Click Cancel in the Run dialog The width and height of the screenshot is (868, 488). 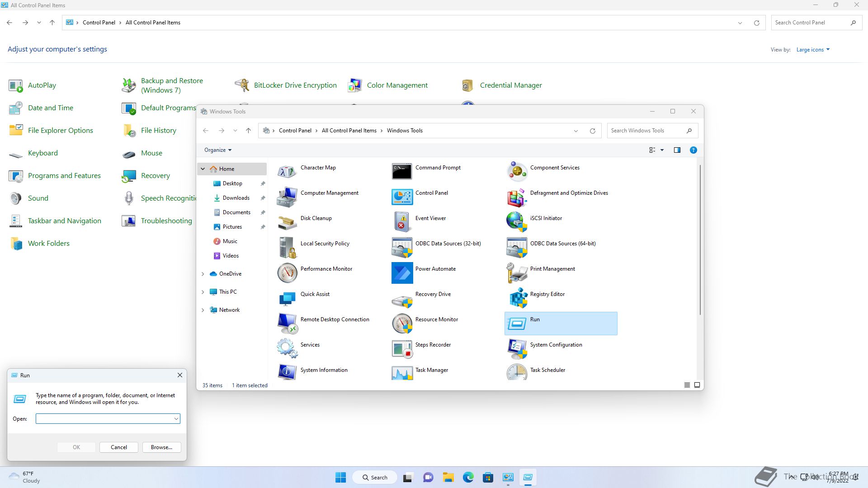119,447
